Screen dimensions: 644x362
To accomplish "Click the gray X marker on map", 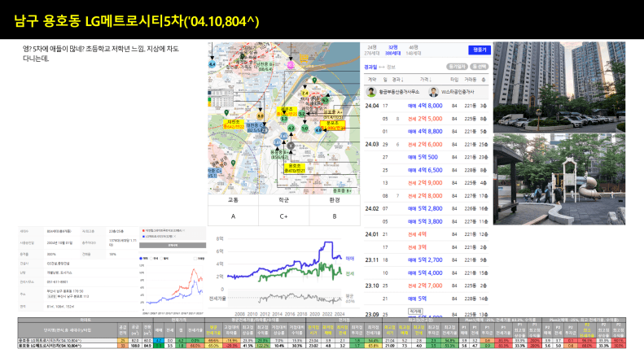I will 291,146.
